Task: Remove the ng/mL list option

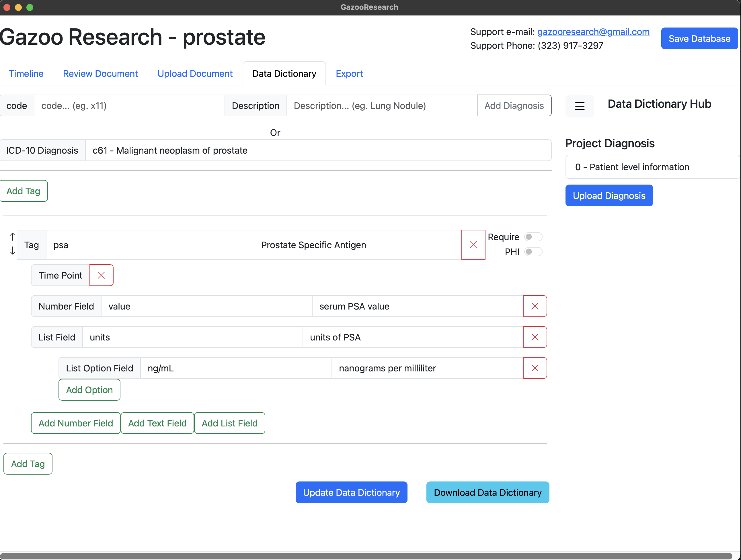Action: (535, 368)
